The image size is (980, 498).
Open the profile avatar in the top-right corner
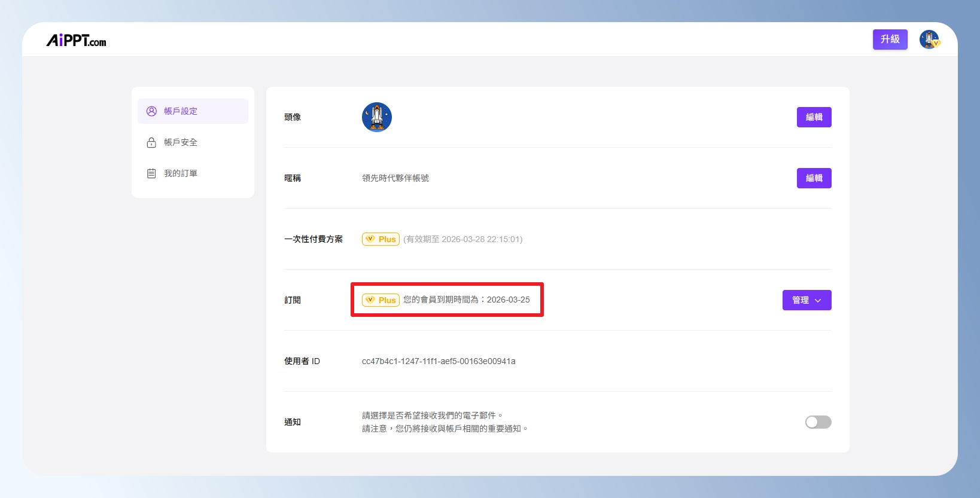tap(929, 39)
